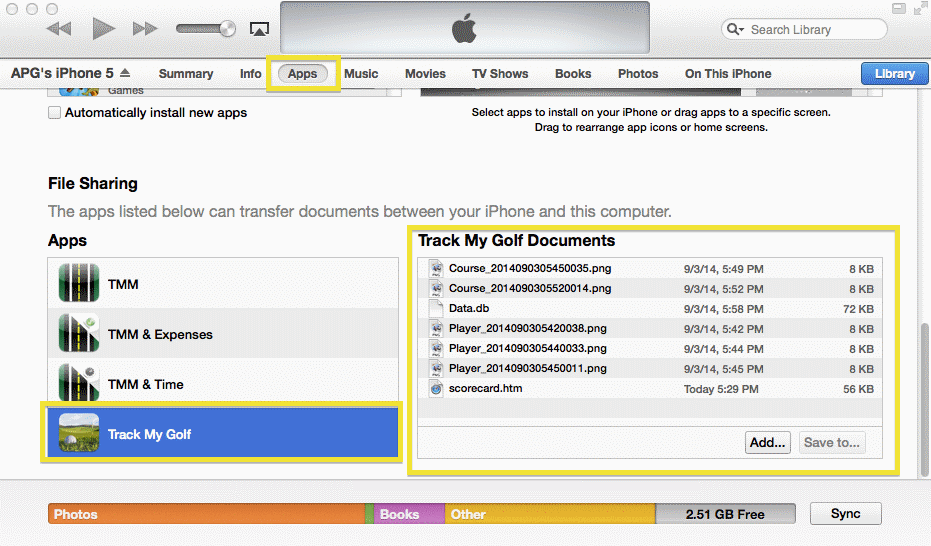Click the Sync button

coord(846,513)
